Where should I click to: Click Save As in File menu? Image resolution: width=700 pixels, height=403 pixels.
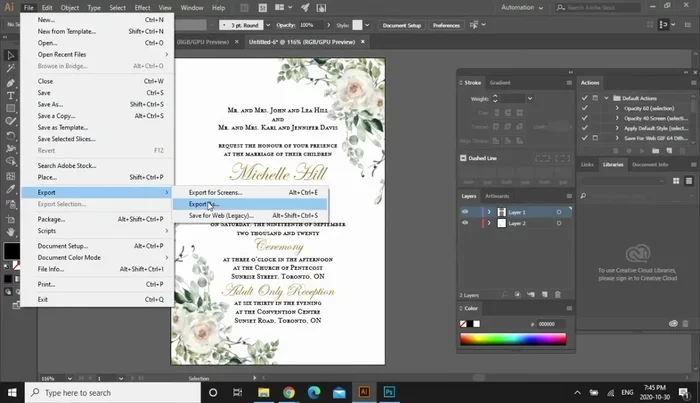point(97,104)
